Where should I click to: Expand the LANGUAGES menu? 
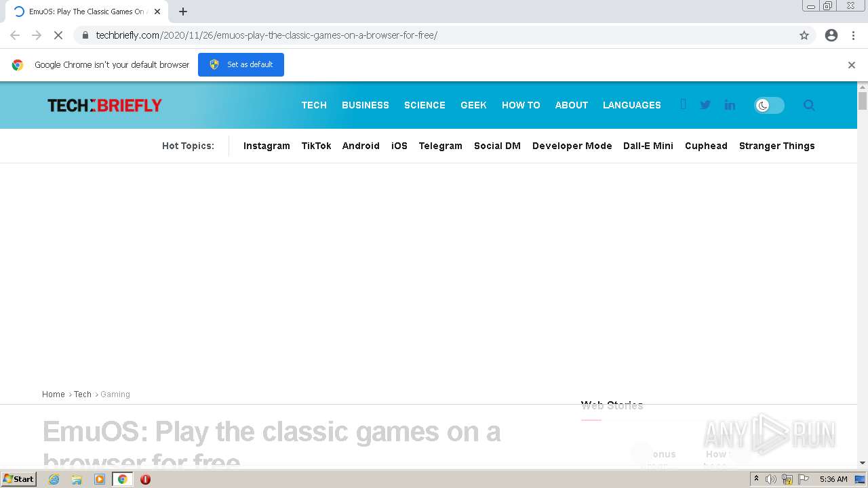pos(632,105)
